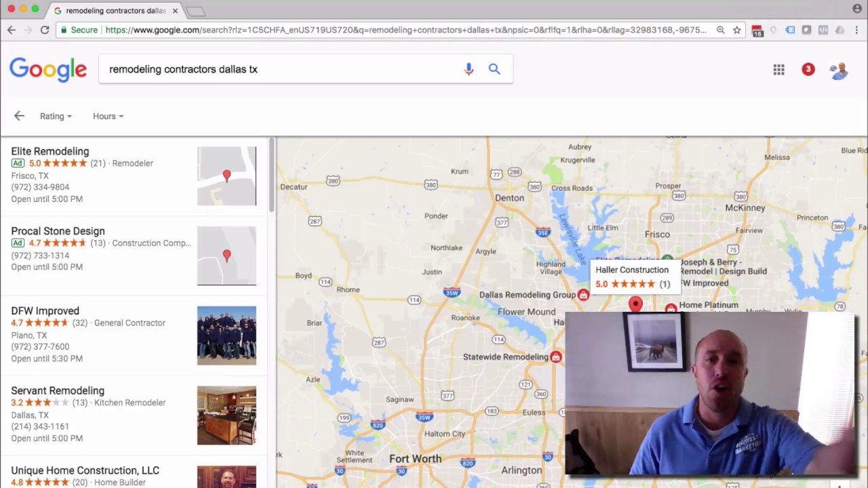Click the browser back arrow
868x488 pixels.
[12, 30]
